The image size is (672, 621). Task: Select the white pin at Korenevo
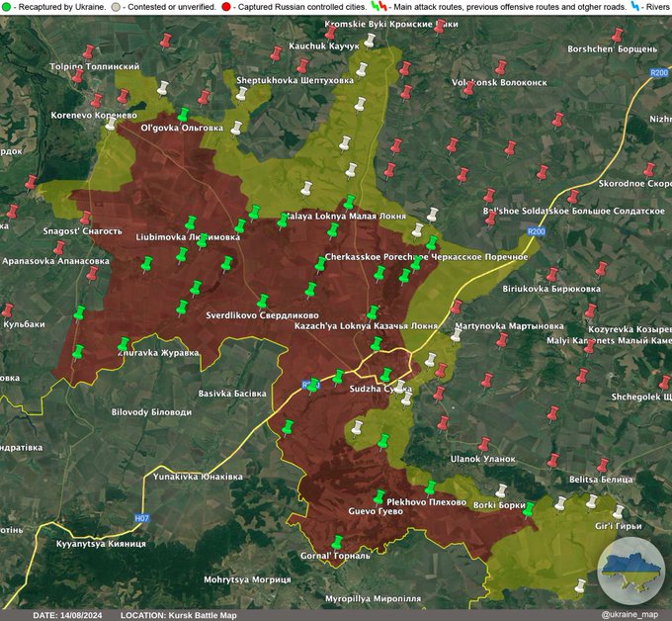point(111,124)
